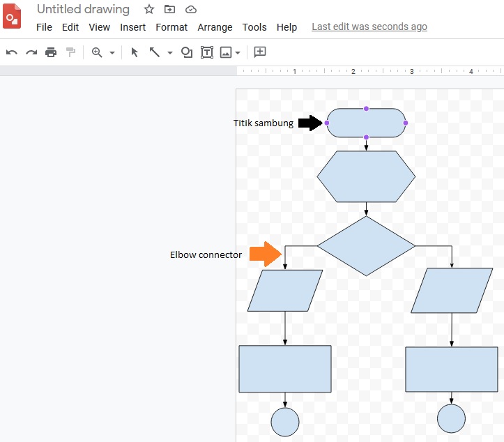Screen dimensions: 504x442
Task: Select the left rectangle process shape
Action: pyautogui.click(x=285, y=369)
